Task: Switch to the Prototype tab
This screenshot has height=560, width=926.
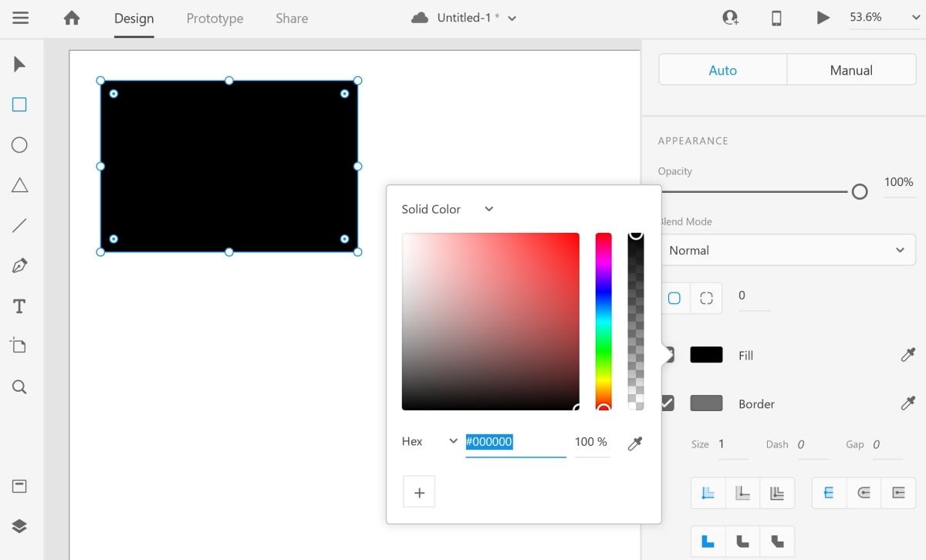Action: click(215, 19)
